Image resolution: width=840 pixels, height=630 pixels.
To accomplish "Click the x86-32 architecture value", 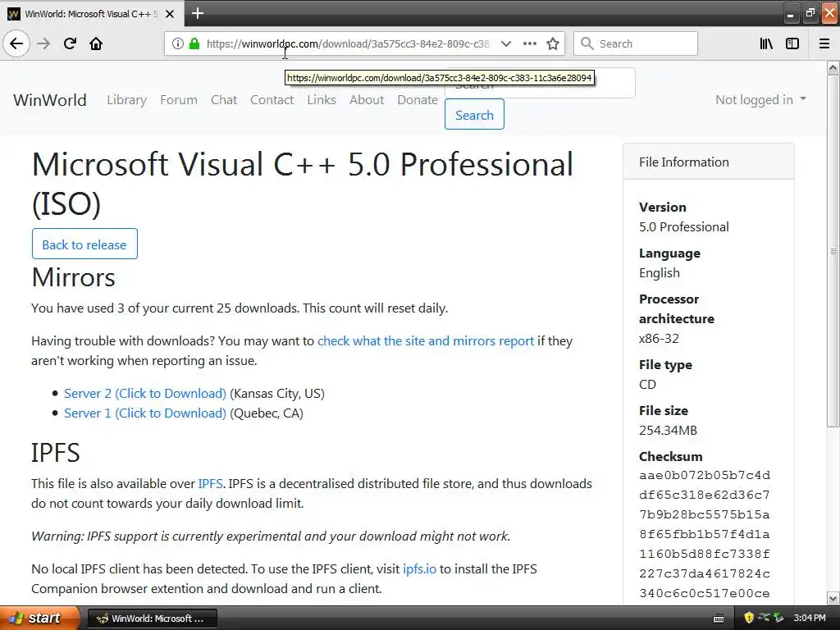I will (x=659, y=338).
